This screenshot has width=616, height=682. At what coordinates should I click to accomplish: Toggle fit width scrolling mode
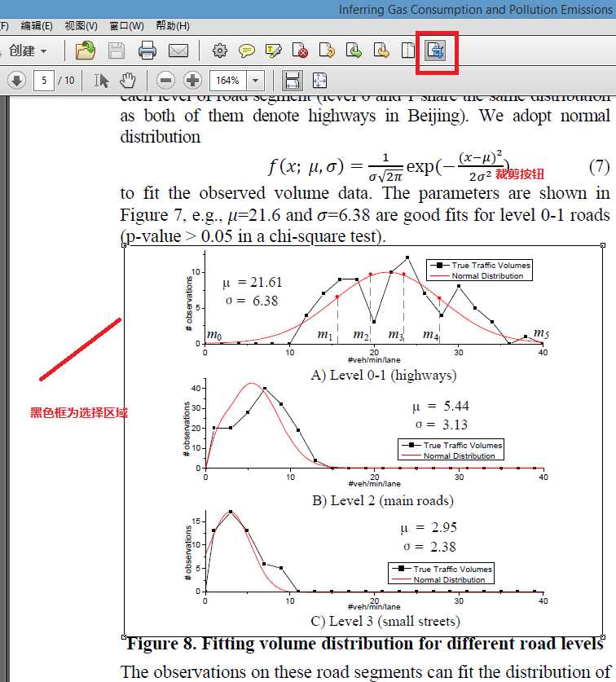[x=292, y=81]
